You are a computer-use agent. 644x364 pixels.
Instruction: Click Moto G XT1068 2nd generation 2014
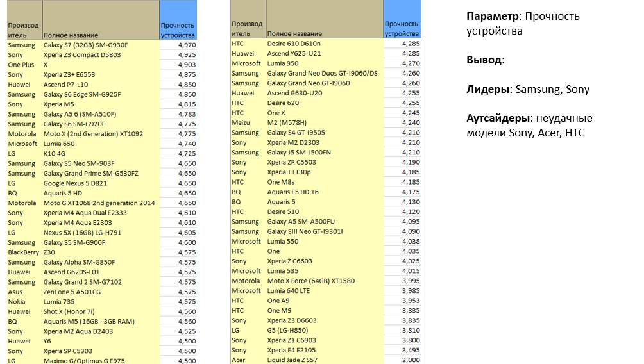pos(99,203)
